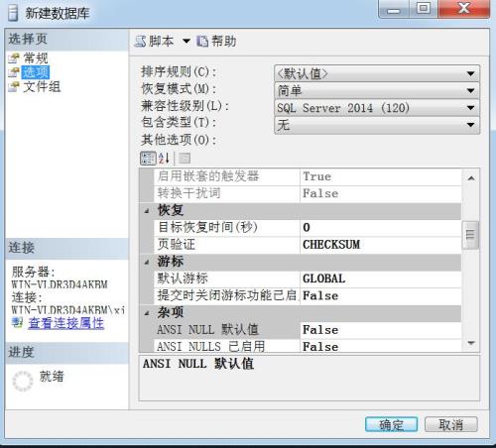Select the 选项 page
This screenshot has width=496, height=448.
[x=36, y=72]
